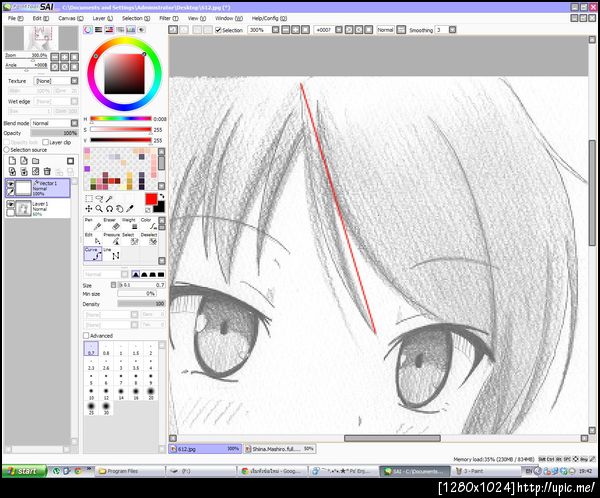Pick the rectangular selection tool

coord(89,198)
